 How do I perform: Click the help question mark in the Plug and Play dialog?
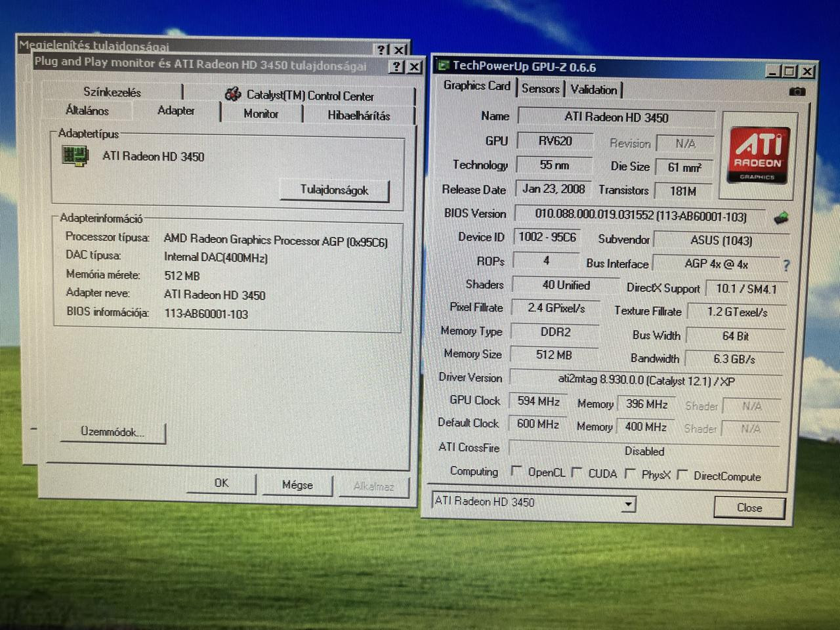[x=396, y=66]
